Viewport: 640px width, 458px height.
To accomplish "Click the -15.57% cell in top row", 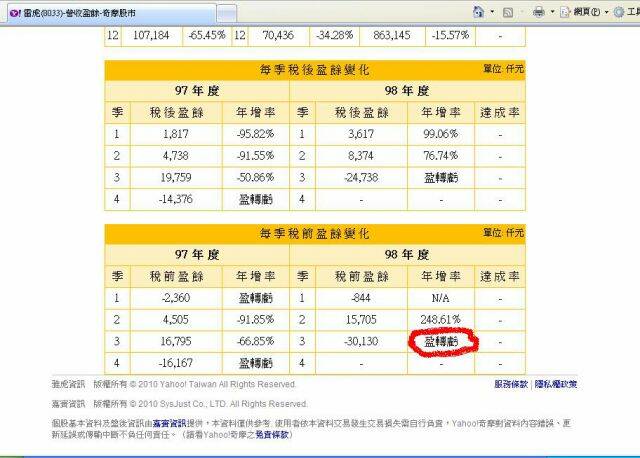I will click(451, 36).
